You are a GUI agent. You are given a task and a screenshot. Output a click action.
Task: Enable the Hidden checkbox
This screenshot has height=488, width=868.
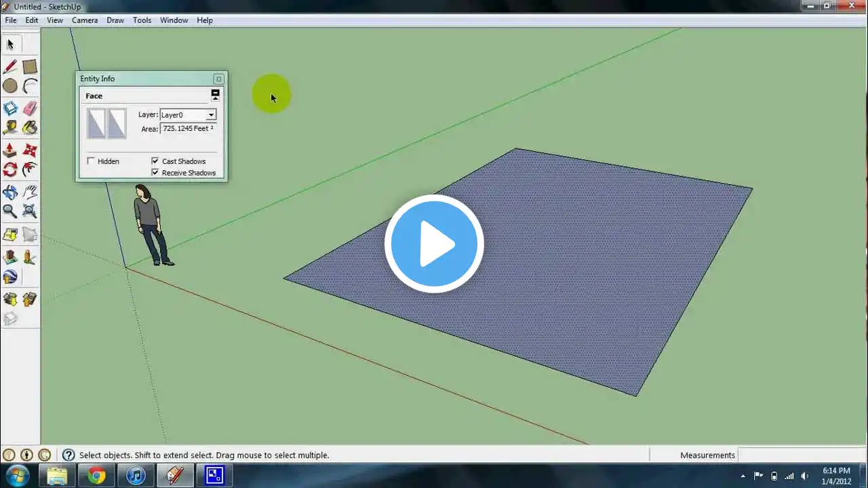[x=91, y=161]
